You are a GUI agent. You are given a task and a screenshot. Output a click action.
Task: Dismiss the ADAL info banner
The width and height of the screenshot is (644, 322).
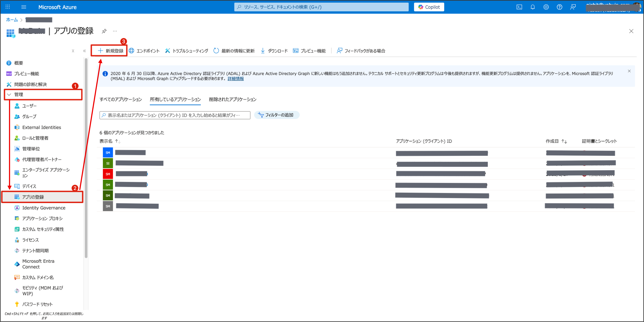[x=629, y=71]
